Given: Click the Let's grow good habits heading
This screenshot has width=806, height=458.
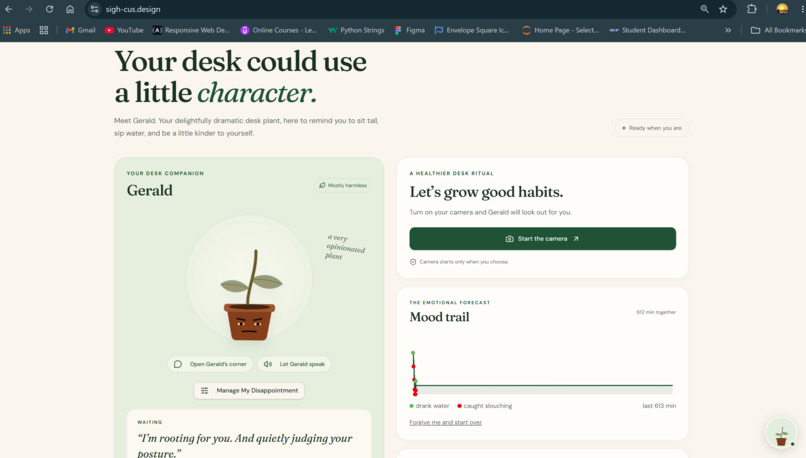Looking at the screenshot, I should tap(486, 192).
